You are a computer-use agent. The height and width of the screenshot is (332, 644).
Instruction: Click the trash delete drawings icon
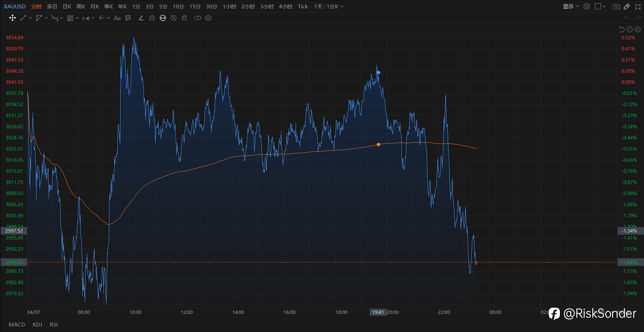click(184, 18)
